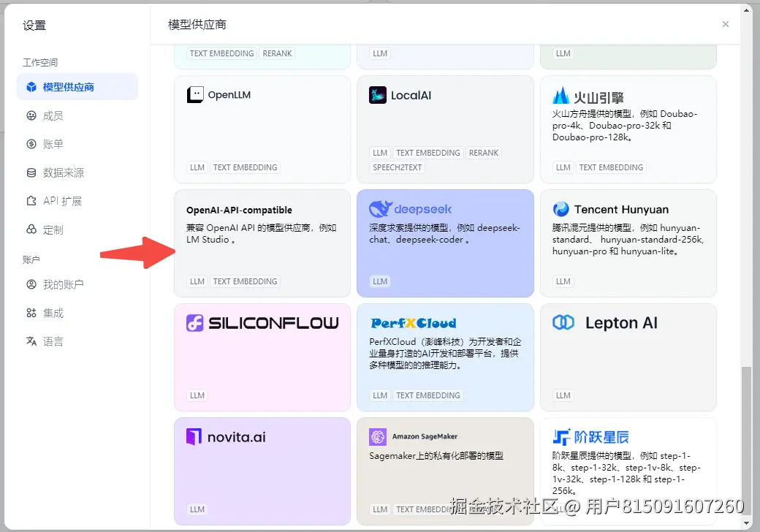The height and width of the screenshot is (532, 760).
Task: Click the Amazon SageMaker purple icon
Action: click(x=378, y=436)
